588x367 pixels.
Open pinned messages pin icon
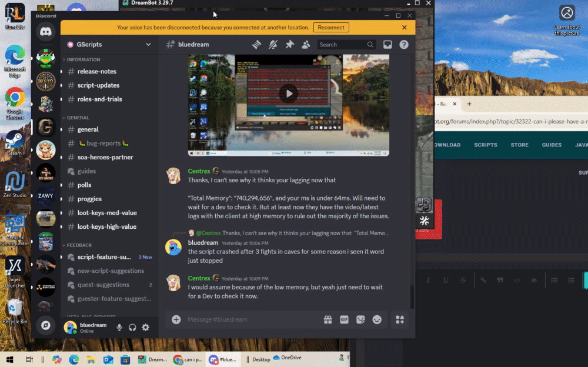tap(289, 45)
